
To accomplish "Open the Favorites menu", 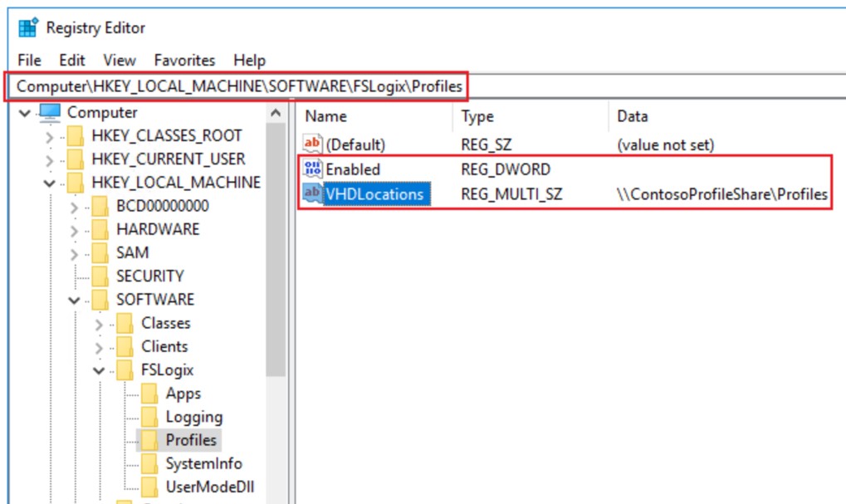I will [x=184, y=61].
